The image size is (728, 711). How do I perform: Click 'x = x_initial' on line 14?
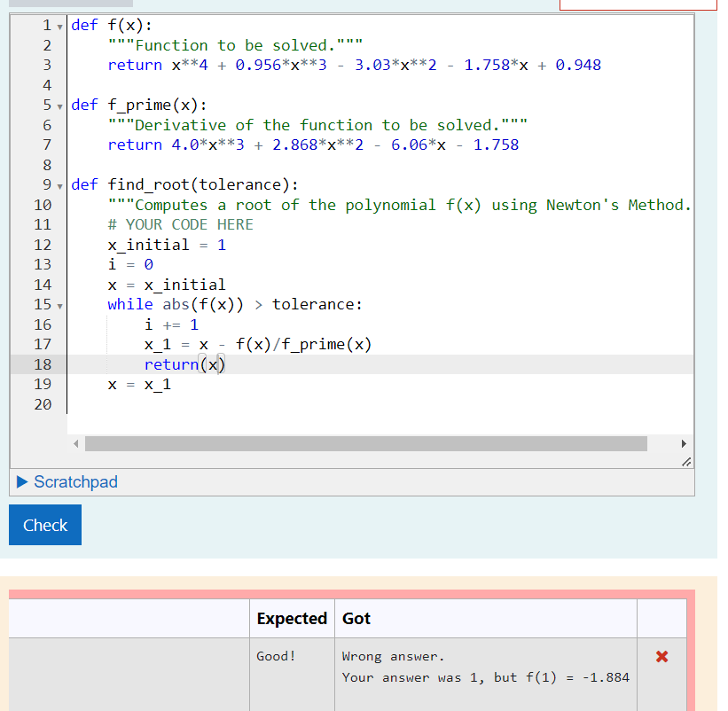[x=167, y=285]
